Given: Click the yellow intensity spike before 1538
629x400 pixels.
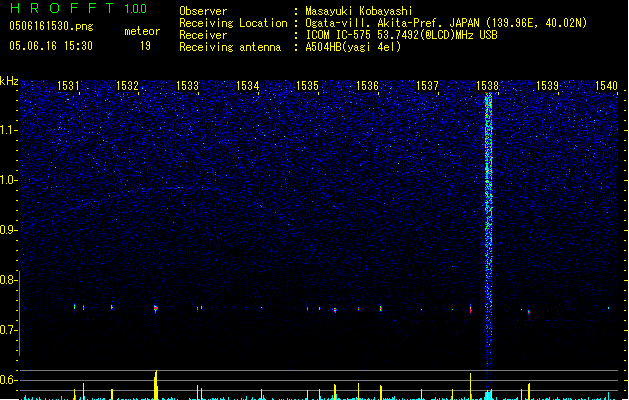Looking at the screenshot, I should (471, 385).
